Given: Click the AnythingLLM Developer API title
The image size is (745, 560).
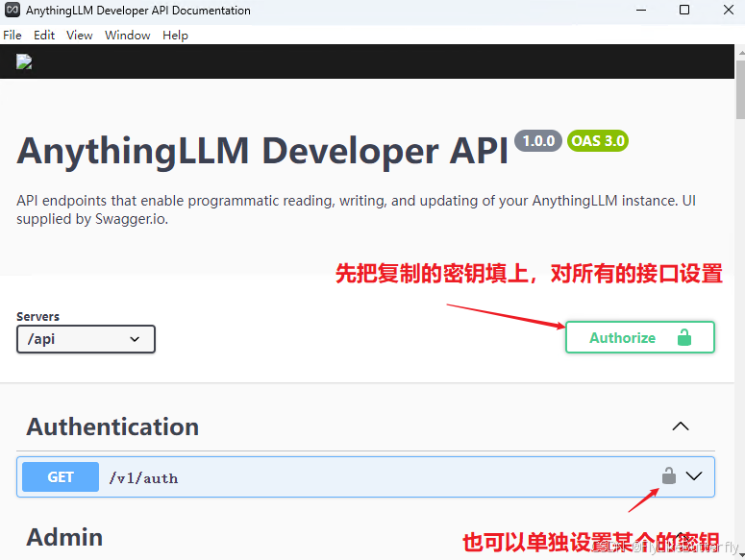Looking at the screenshot, I should point(262,151).
